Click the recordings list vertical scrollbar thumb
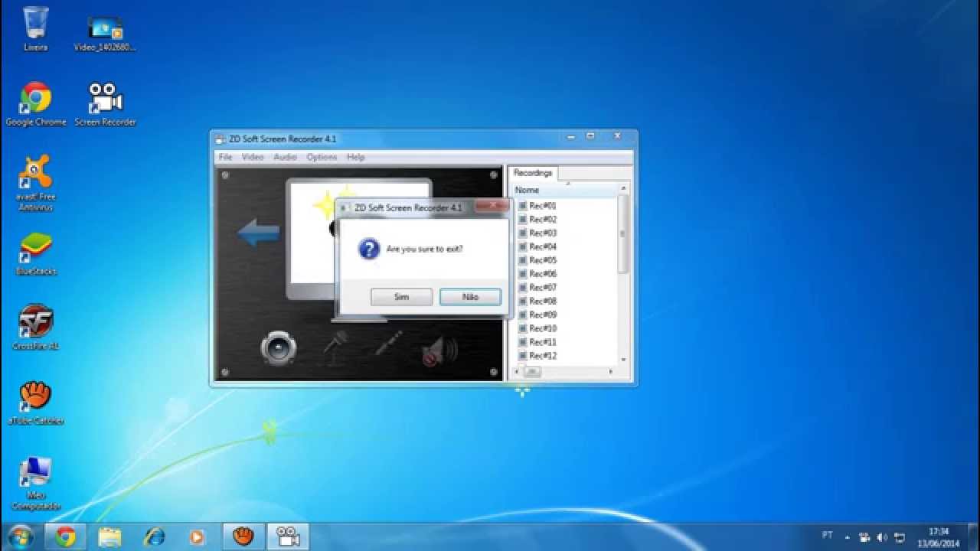Image resolution: width=980 pixels, height=551 pixels. (623, 233)
